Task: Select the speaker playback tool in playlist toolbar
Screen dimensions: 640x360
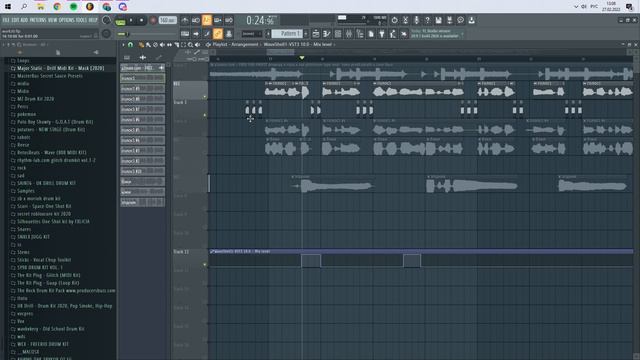Action: point(198,44)
